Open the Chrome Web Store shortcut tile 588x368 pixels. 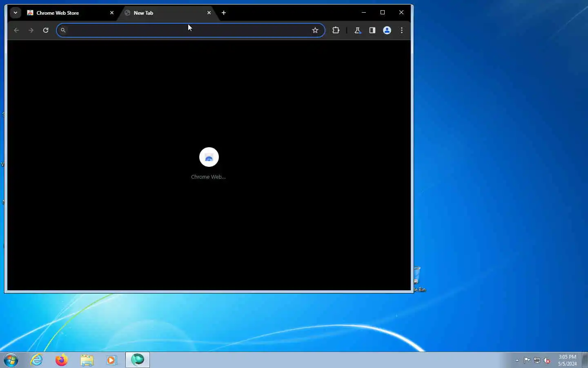[x=209, y=157]
